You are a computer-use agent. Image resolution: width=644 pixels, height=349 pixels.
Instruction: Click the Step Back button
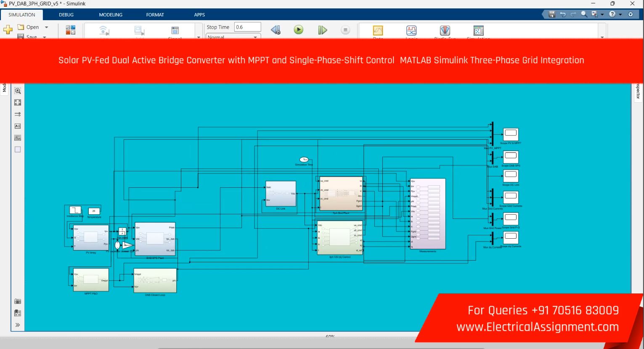click(x=276, y=30)
